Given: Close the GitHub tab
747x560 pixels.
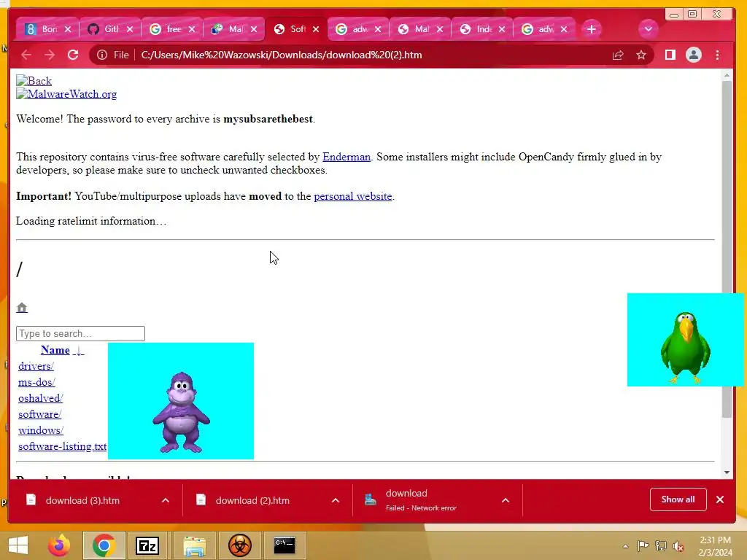Looking at the screenshot, I should tap(130, 29).
